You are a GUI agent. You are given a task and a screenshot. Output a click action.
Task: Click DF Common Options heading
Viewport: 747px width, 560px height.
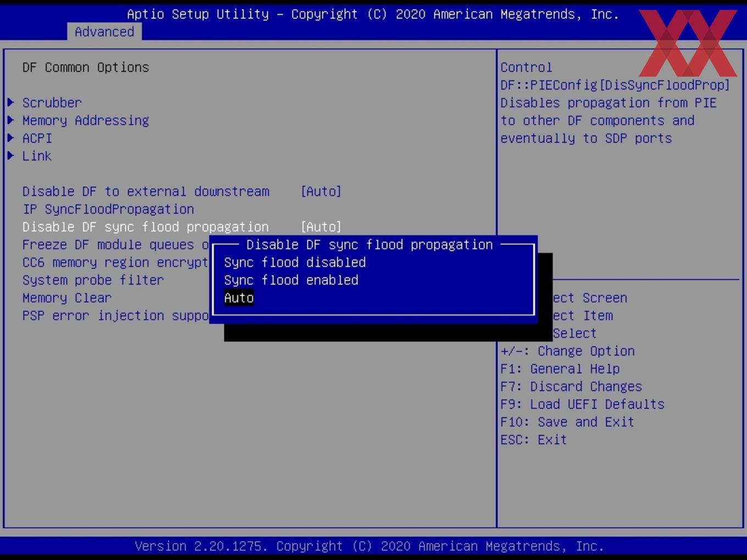[86, 67]
